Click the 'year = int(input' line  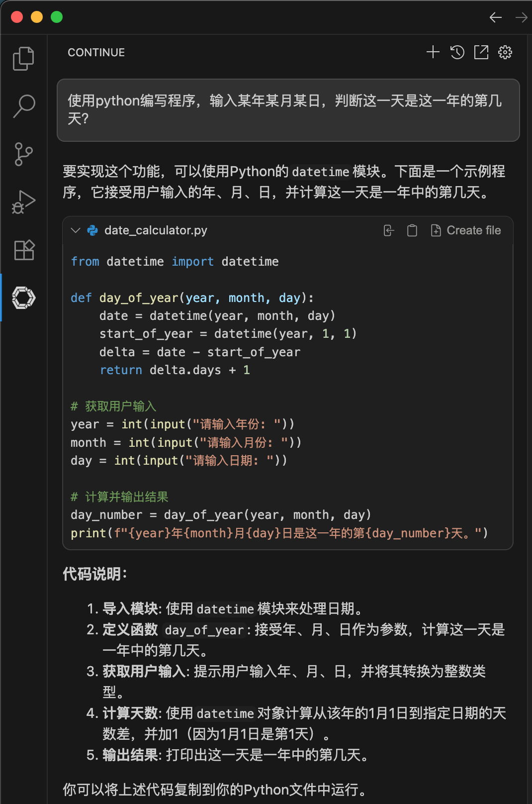[182, 424]
